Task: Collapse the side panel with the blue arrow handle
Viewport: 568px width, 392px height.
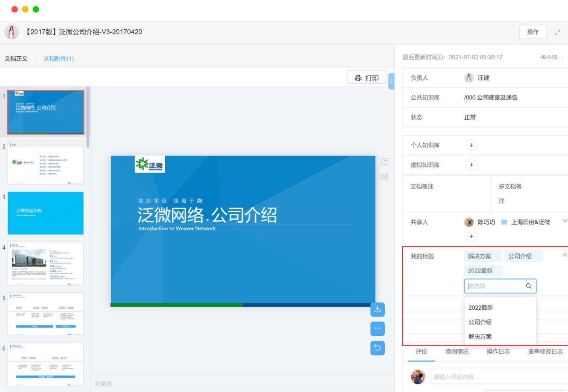Action: (x=391, y=81)
